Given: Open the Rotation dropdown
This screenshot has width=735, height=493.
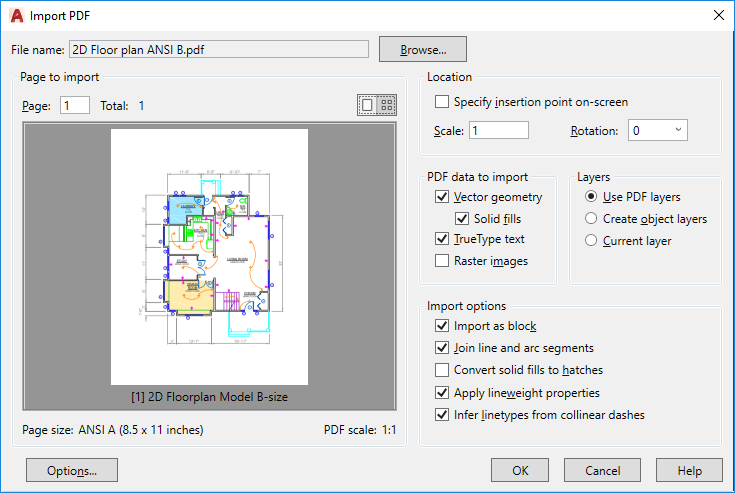Looking at the screenshot, I should pos(658,130).
